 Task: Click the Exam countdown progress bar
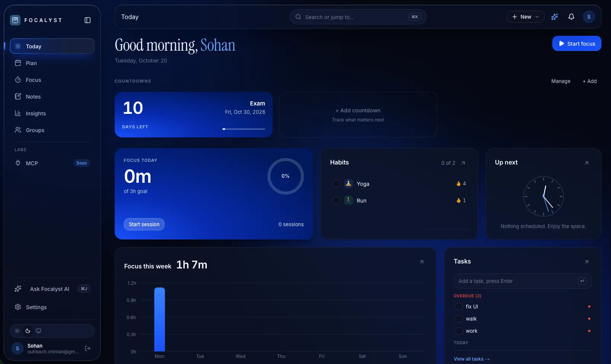244,129
